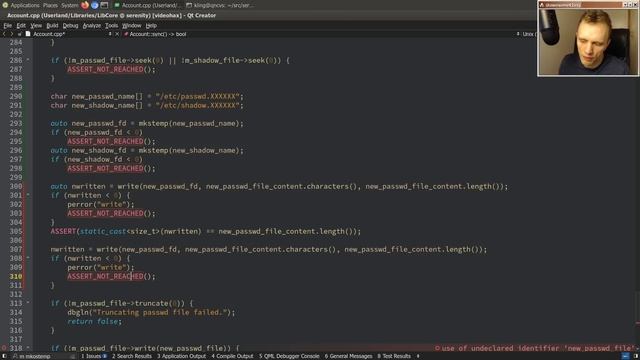Click the dbgln Truncating passwd file failed text
640x360 pixels.
pos(151,312)
